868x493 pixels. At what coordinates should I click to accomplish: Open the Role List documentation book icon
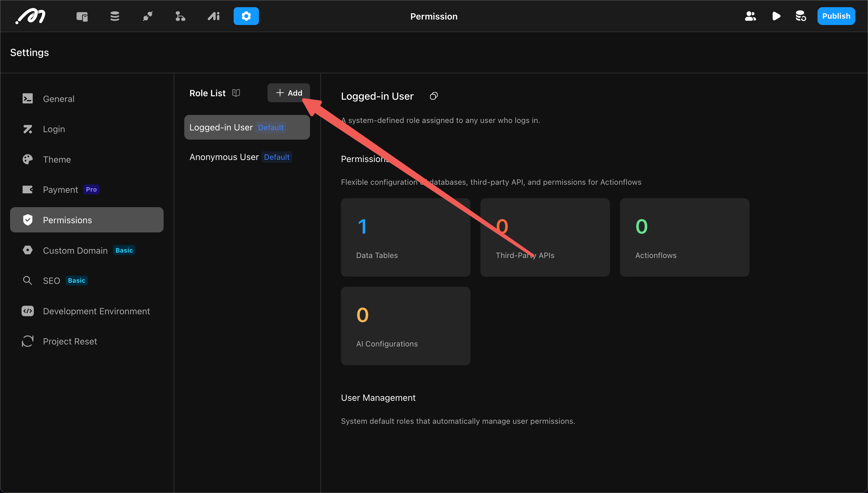pos(236,93)
